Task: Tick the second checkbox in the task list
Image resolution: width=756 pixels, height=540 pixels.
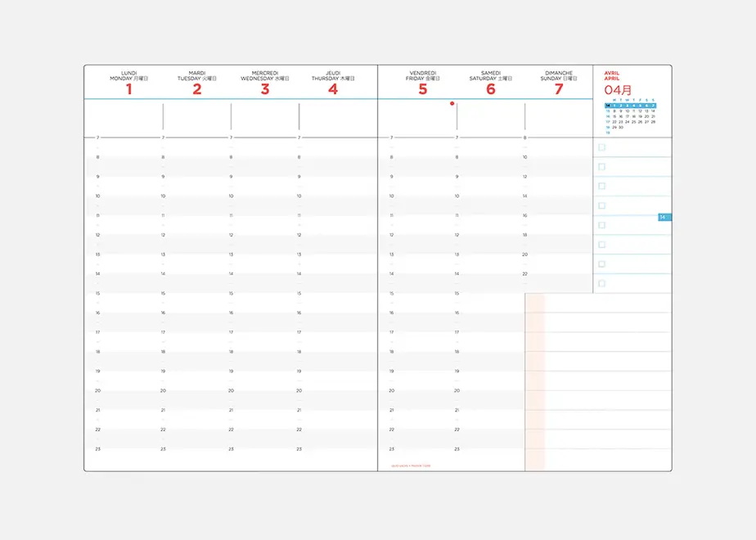Action: point(601,167)
